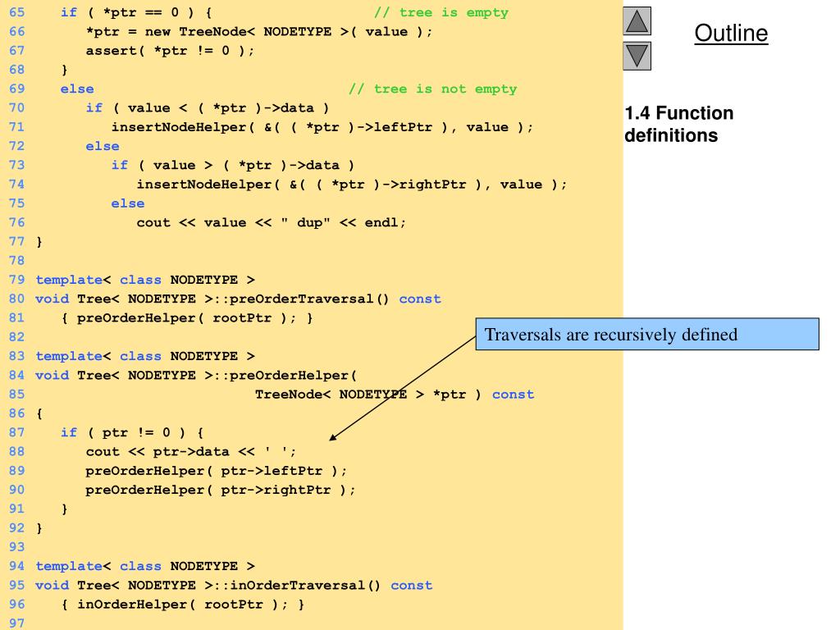Click line number 92
The width and height of the screenshot is (840, 630).
point(16,528)
